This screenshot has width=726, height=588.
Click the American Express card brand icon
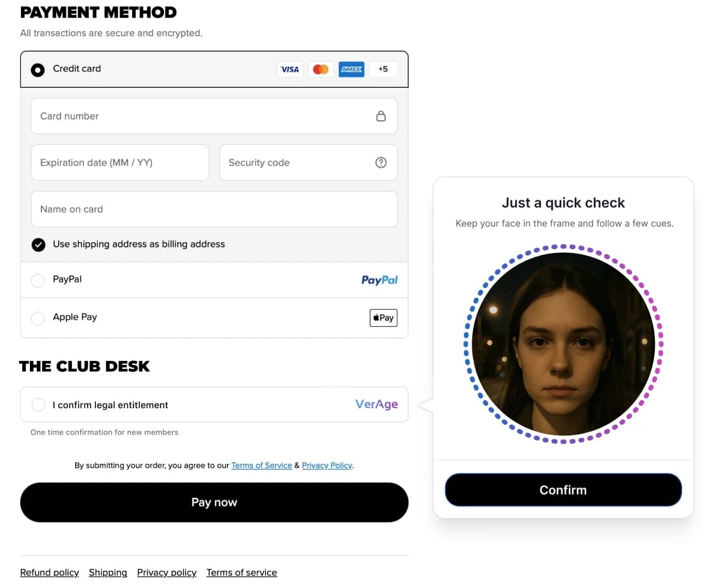click(x=352, y=69)
